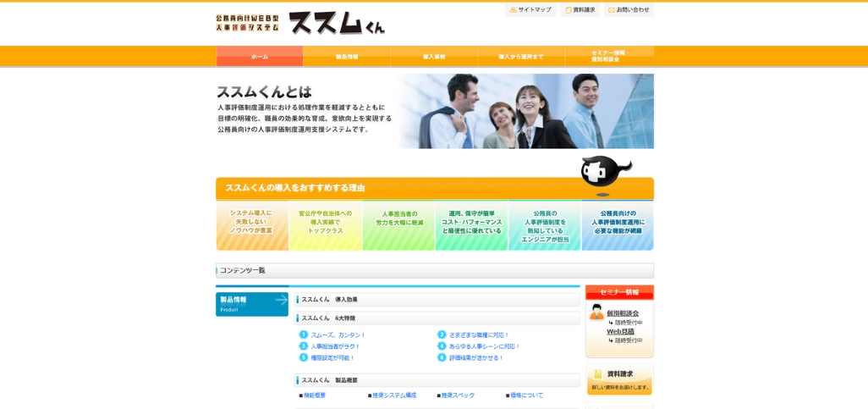Open the 価格について link
The width and height of the screenshot is (868, 409).
526,395
